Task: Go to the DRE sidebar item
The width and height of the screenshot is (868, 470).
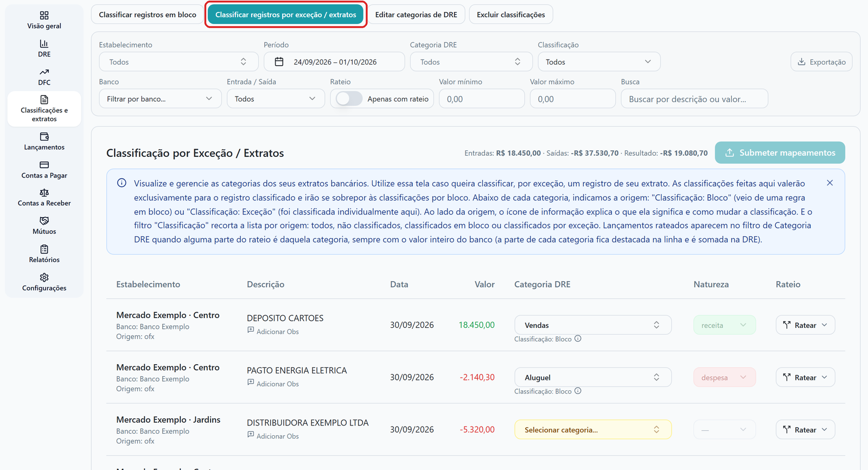Action: [44, 48]
